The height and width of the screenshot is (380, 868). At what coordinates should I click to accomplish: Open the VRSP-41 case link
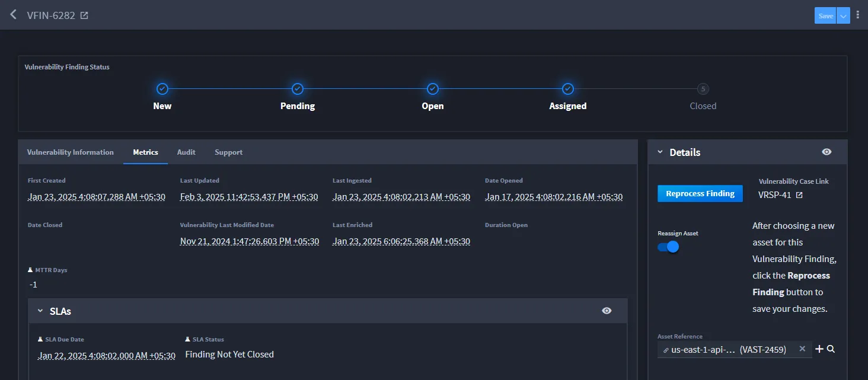click(x=775, y=195)
